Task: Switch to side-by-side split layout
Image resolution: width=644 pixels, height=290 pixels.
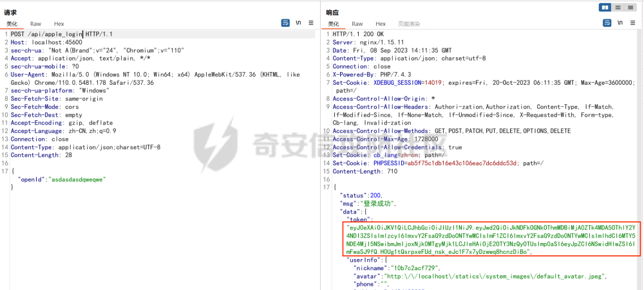Action: (x=605, y=7)
